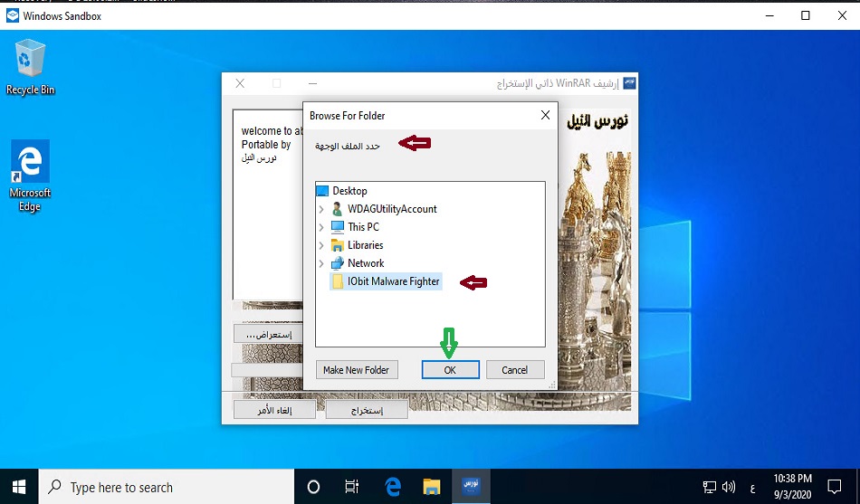Image resolution: width=860 pixels, height=504 pixels.
Task: Launch Edge from the taskbar
Action: point(393,487)
